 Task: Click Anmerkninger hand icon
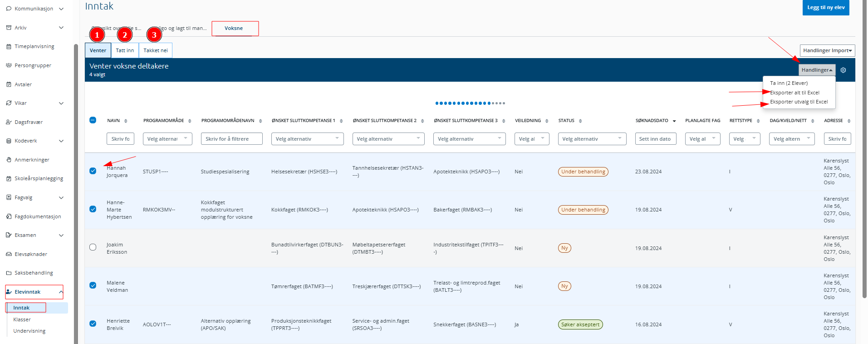pos(9,160)
